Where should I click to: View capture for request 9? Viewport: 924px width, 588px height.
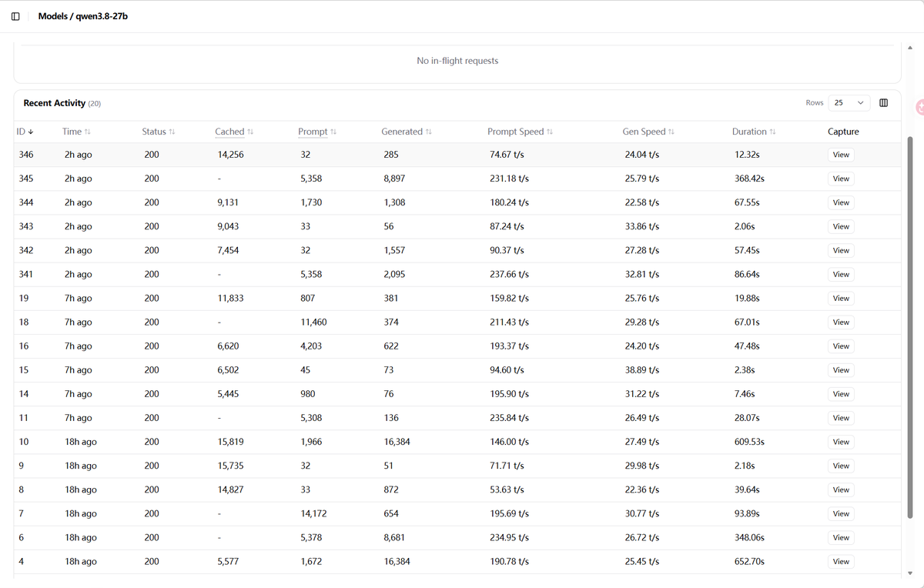[841, 466]
